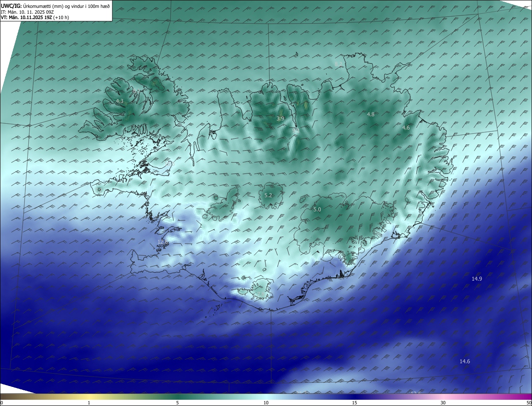
Task: Click the 1 label on color scale
Action: coord(89,403)
